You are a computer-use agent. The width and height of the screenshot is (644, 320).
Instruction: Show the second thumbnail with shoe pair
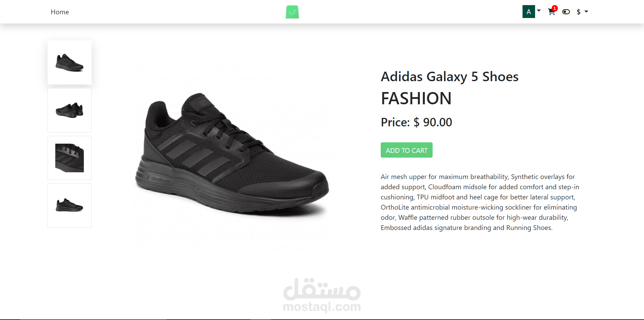tap(70, 110)
